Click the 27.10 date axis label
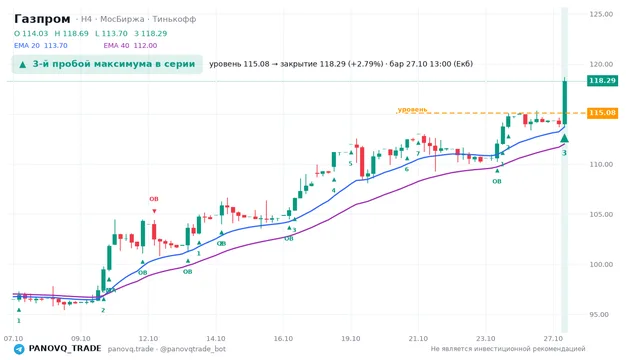This screenshot has height=360, width=640. click(553, 339)
